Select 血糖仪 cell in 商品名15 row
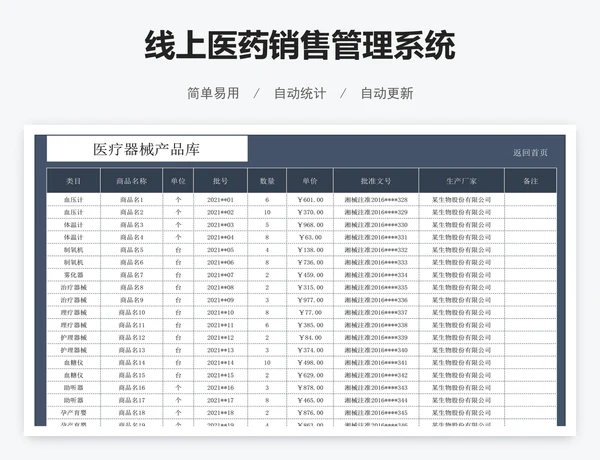Viewport: 600px width, 460px height. tap(73, 375)
